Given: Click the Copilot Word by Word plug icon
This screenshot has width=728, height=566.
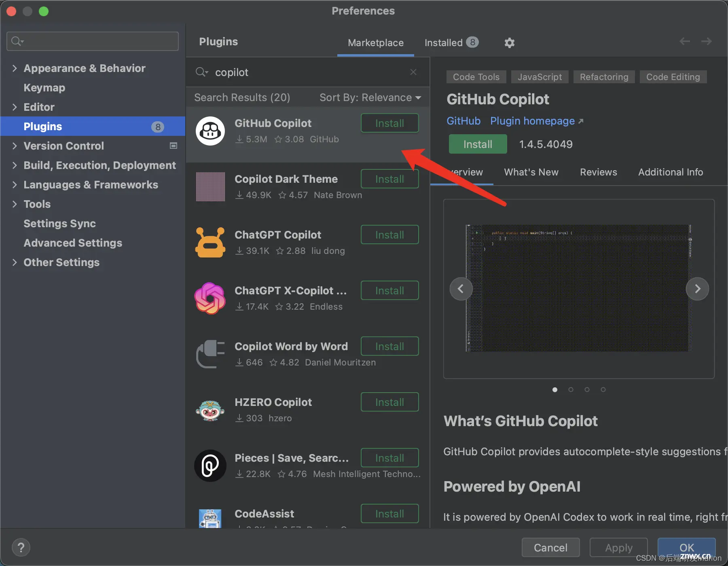Looking at the screenshot, I should tap(210, 354).
